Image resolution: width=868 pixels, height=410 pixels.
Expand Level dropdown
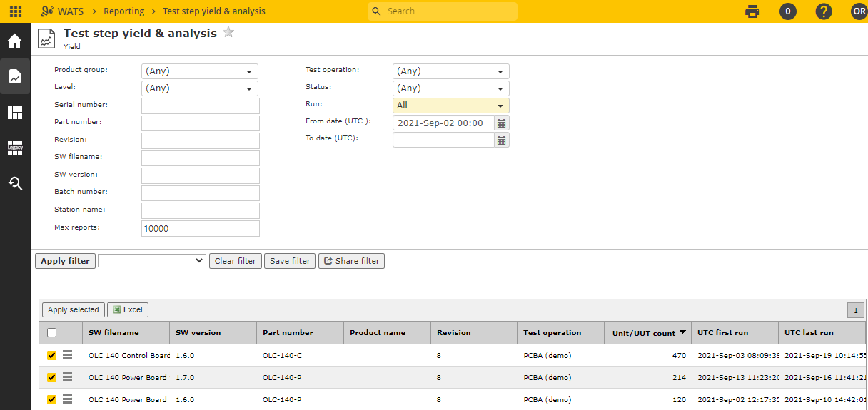click(x=200, y=88)
